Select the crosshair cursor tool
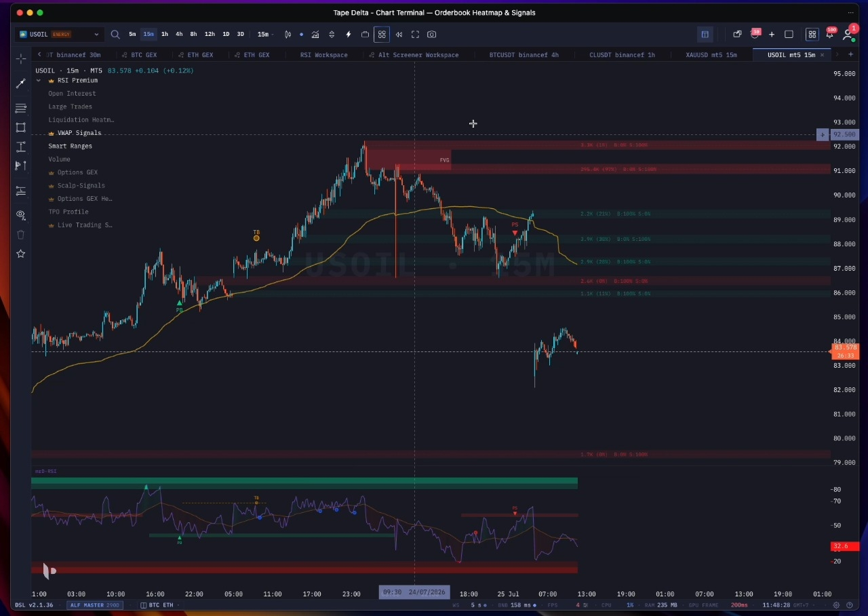The height and width of the screenshot is (616, 868). (x=21, y=59)
